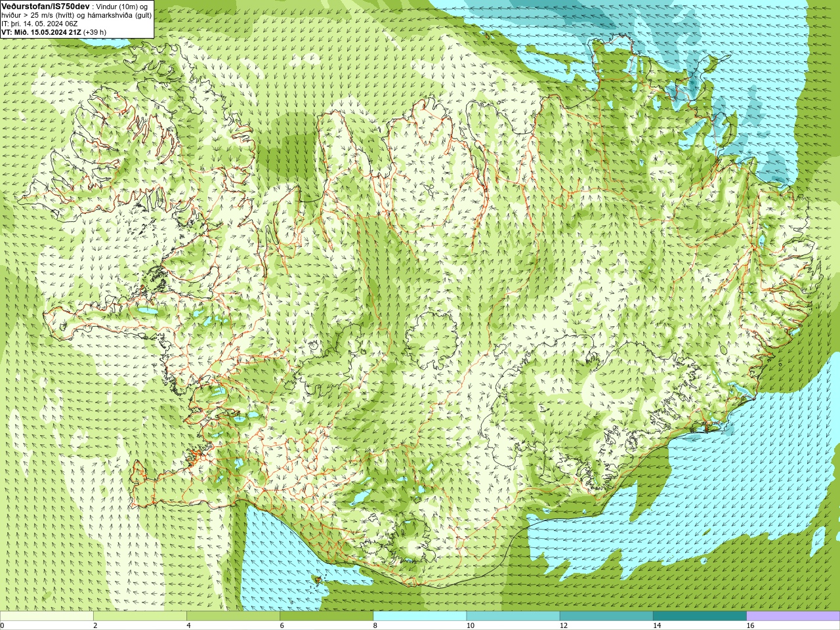Click the 12–14 m/s teal legend swatch
Viewport: 840px width, 630px height.
point(606,616)
